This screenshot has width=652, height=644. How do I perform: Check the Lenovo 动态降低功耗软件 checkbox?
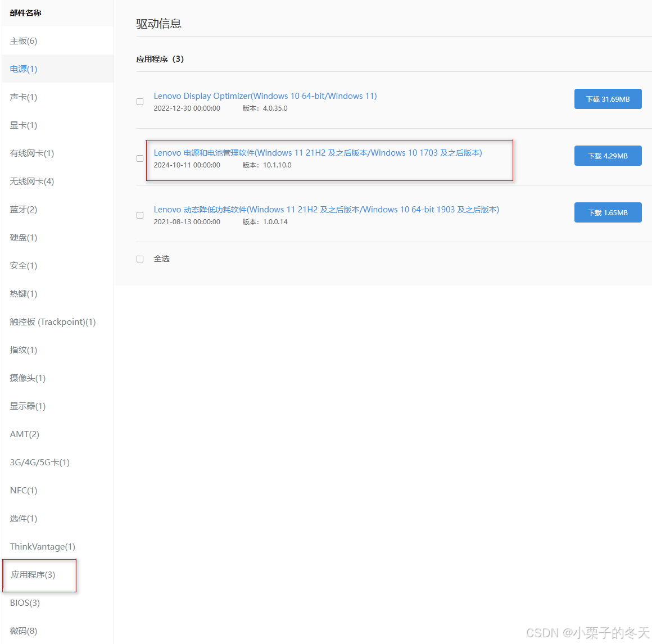(x=140, y=215)
